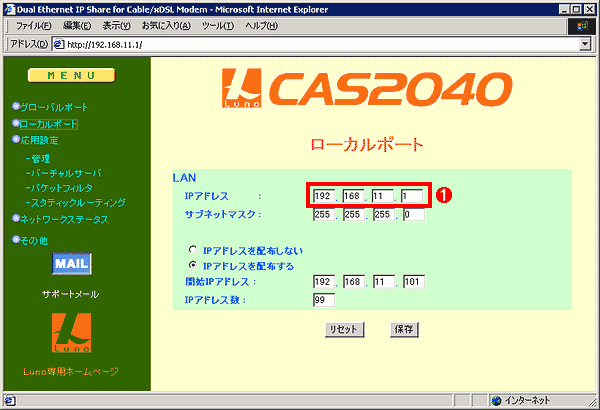This screenshot has width=600, height=410.
Task: Click the start IP first octet field
Action: [x=324, y=282]
